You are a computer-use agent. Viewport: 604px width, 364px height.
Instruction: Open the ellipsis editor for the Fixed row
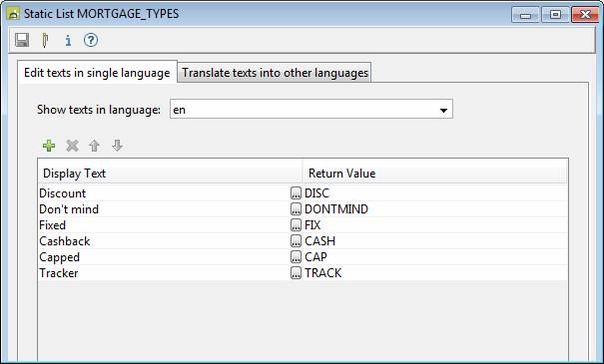(296, 225)
